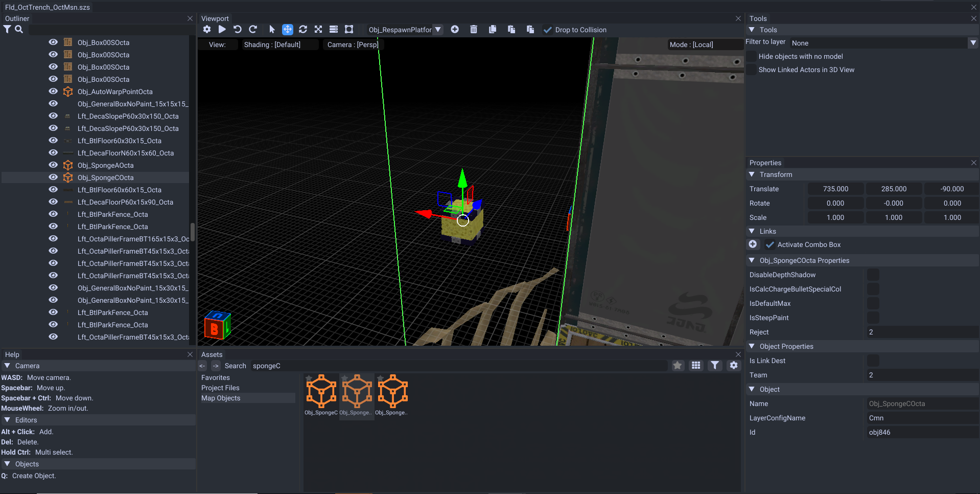The image size is (980, 494).
Task: Click the Play button in viewport toolbar
Action: pyautogui.click(x=222, y=30)
